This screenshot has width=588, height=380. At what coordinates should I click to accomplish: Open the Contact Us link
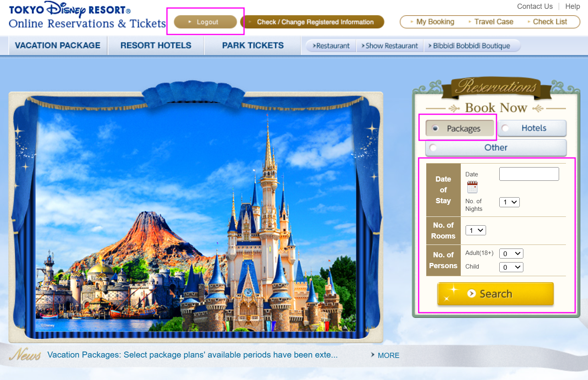point(535,6)
